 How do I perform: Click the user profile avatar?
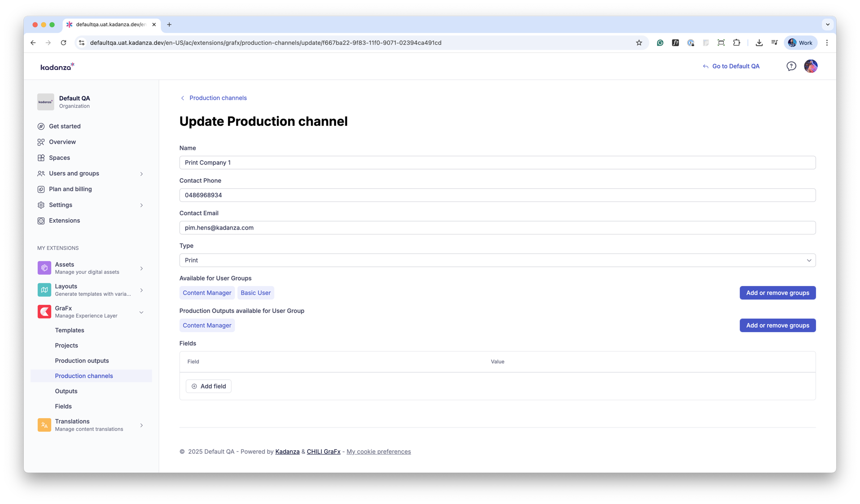point(810,66)
